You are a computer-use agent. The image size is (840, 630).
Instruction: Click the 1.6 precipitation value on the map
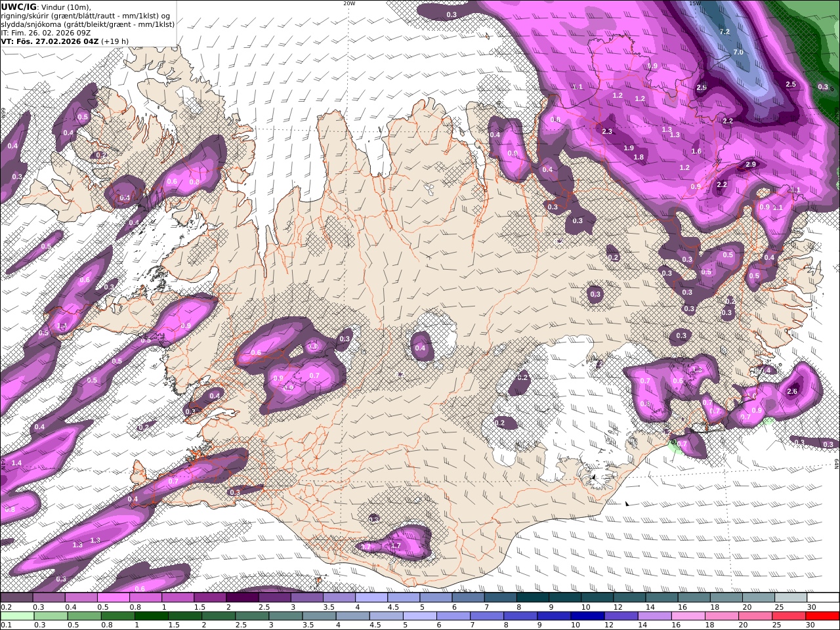696,151
